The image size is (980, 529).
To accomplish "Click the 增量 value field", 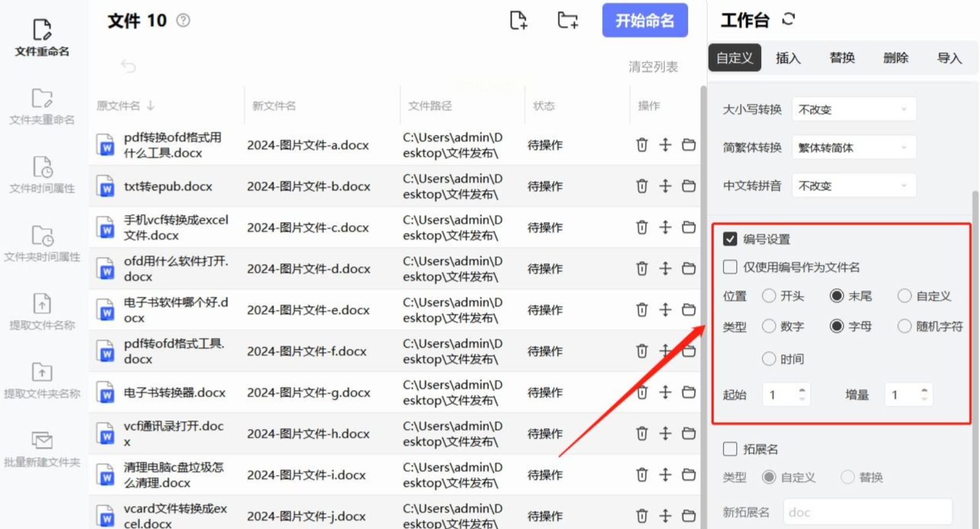I will pos(909,395).
